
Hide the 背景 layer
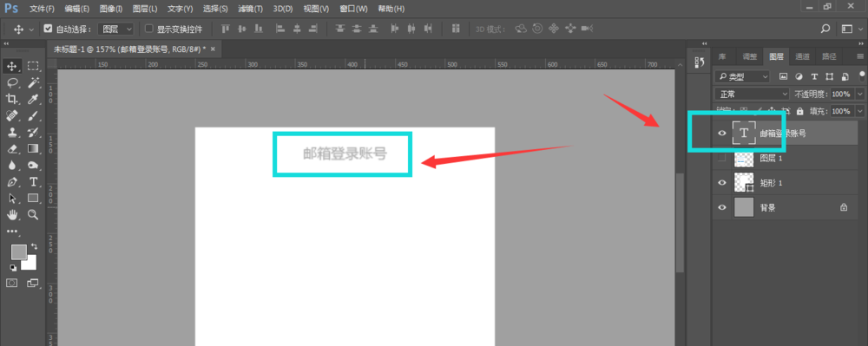coord(722,208)
